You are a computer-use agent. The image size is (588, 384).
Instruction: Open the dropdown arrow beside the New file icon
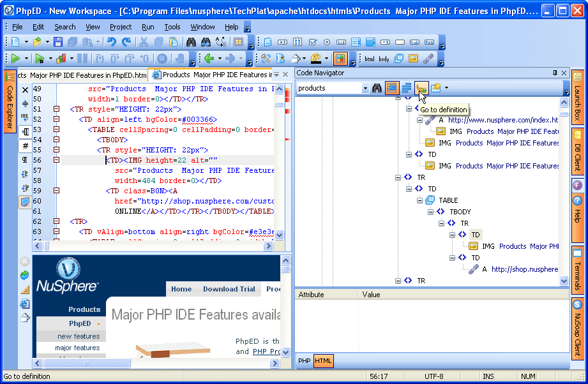click(26, 42)
